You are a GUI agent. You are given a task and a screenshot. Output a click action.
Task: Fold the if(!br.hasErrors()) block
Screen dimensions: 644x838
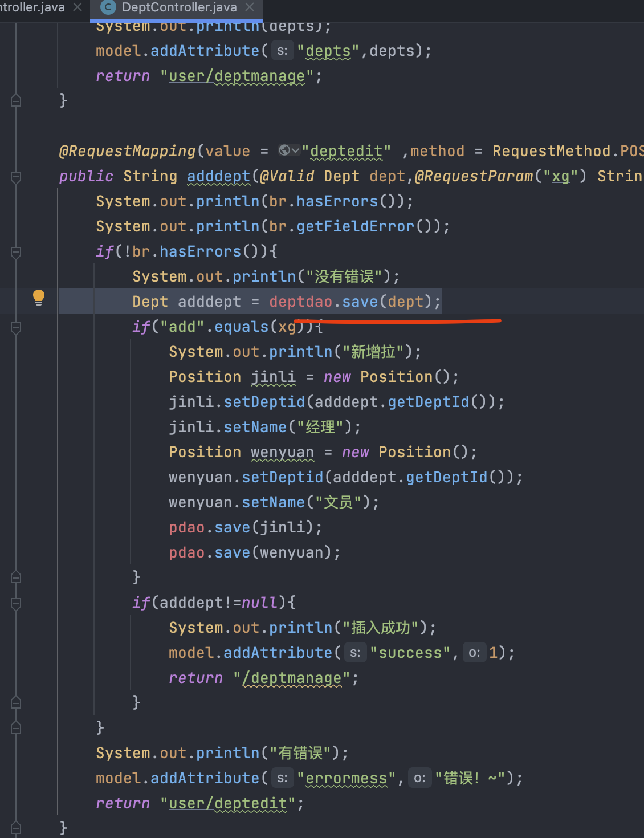pos(16,252)
